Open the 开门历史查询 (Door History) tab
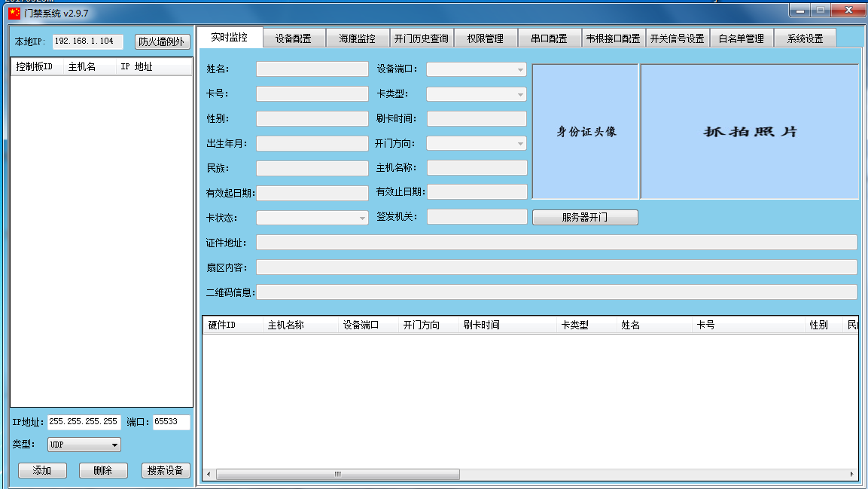This screenshot has height=489, width=868. pyautogui.click(x=422, y=37)
